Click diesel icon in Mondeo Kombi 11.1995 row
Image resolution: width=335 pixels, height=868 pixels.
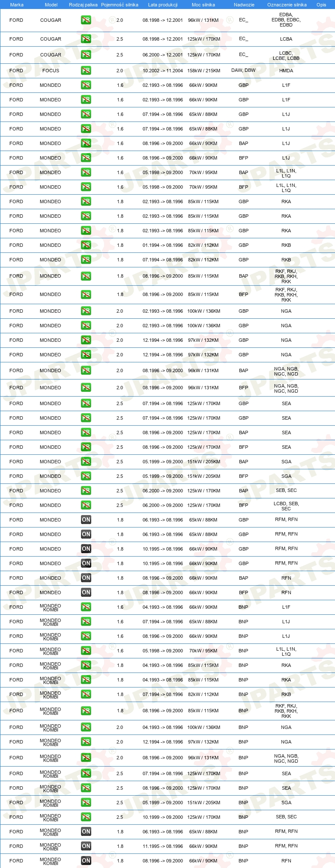[x=86, y=846]
